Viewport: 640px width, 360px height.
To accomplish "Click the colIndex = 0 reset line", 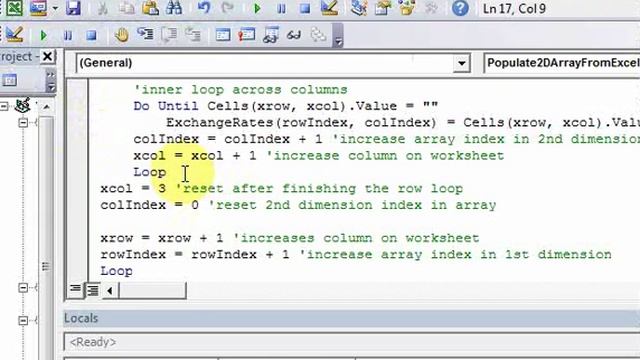I will pos(298,205).
